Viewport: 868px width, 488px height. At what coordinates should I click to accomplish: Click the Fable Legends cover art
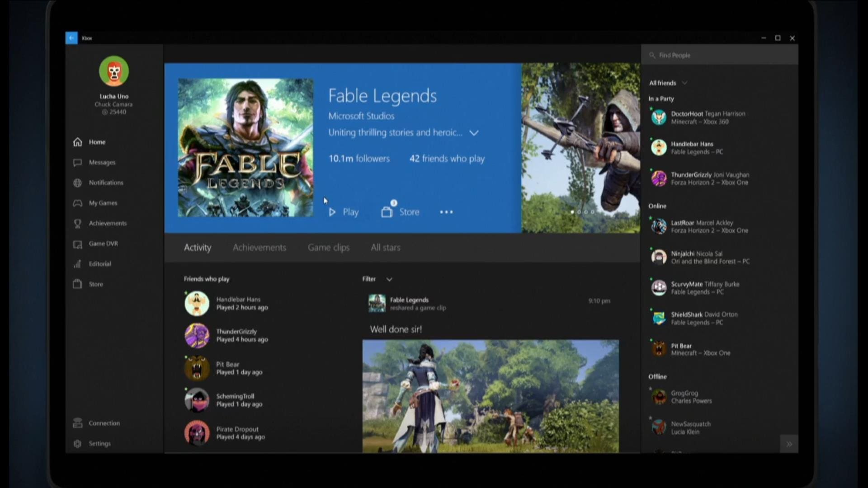[x=245, y=148]
